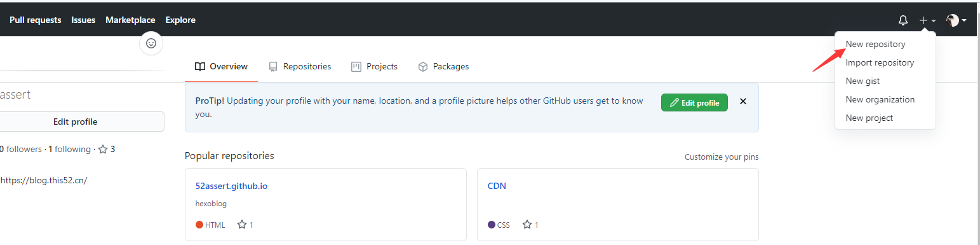Select New repository from the menu
This screenshot has height=245, width=980.
885,45
